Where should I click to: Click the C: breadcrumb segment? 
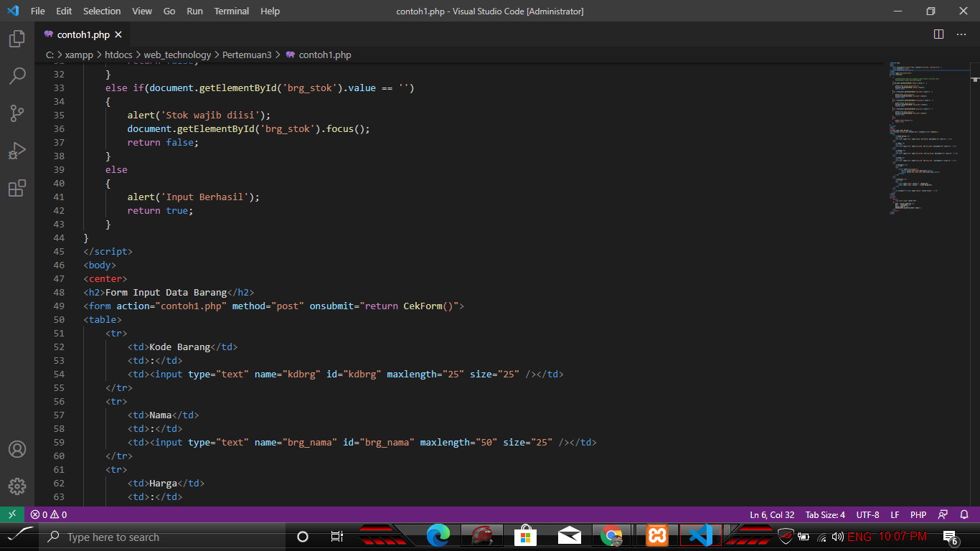click(50, 55)
